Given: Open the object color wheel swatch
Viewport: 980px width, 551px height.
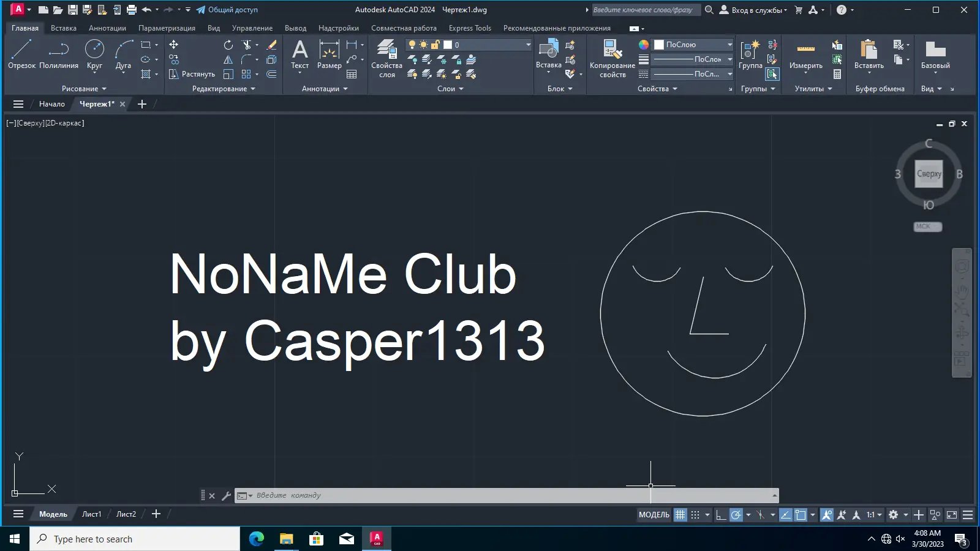Looking at the screenshot, I should [x=643, y=45].
